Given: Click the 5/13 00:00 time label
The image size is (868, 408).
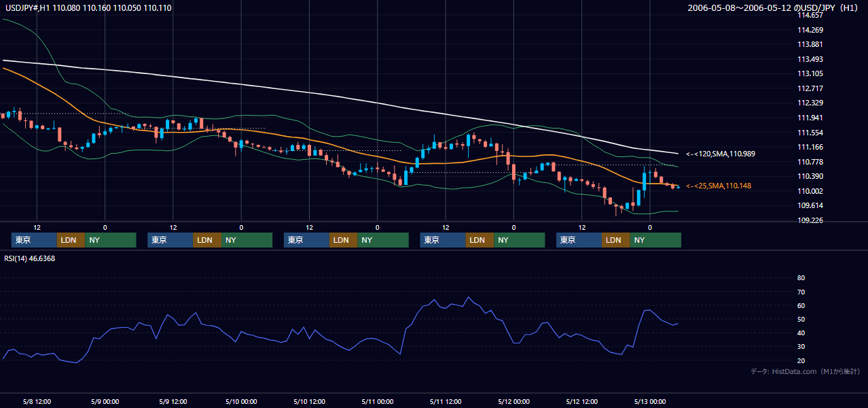Looking at the screenshot, I should [x=650, y=401].
